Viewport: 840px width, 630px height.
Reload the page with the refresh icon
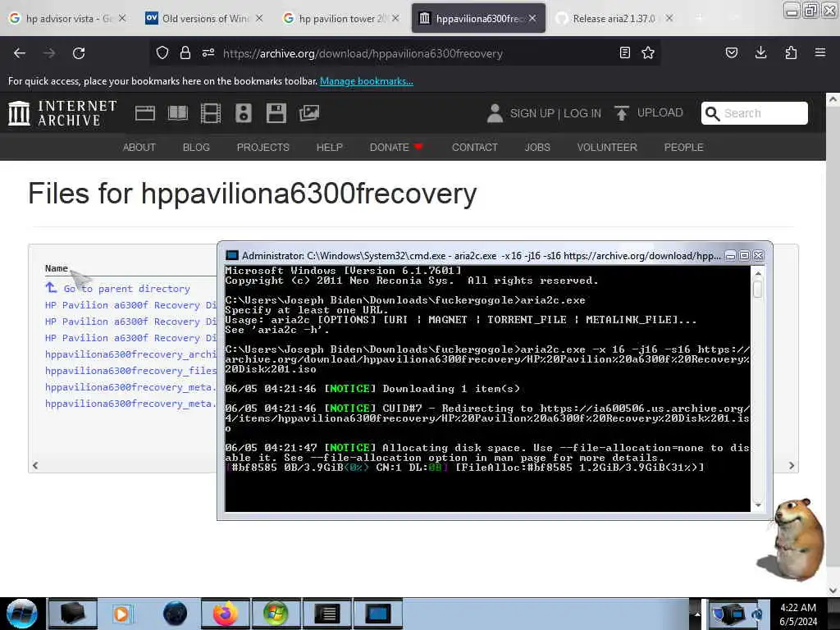coord(79,53)
